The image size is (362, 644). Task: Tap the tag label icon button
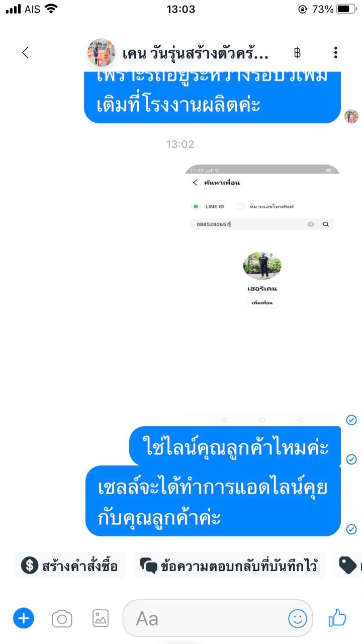(x=348, y=566)
